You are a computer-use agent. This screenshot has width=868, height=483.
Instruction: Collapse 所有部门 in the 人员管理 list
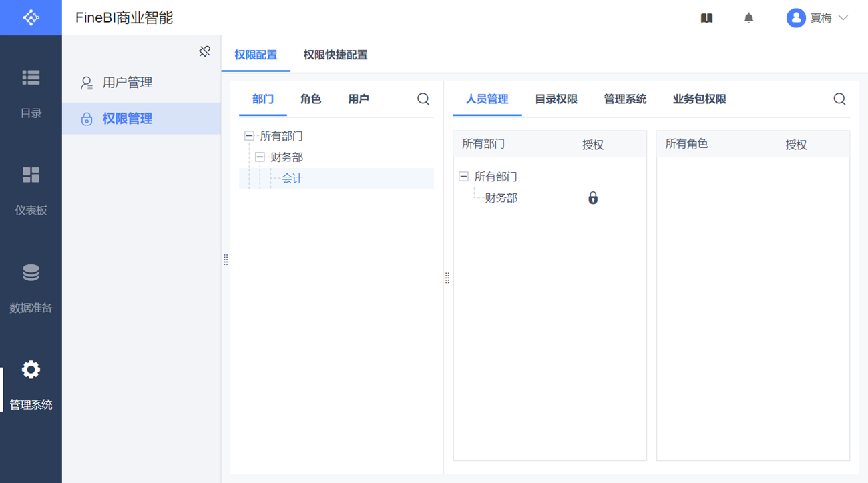point(464,177)
